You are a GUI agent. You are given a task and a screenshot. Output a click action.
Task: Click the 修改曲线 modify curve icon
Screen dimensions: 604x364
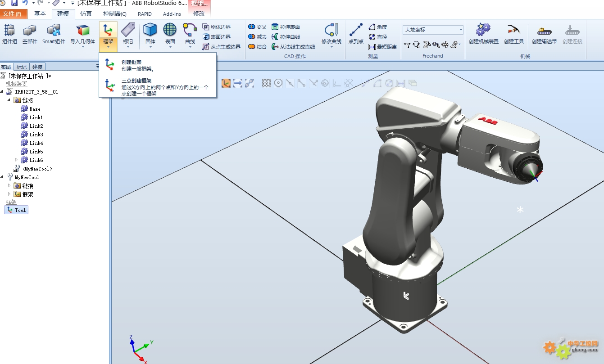click(x=332, y=30)
